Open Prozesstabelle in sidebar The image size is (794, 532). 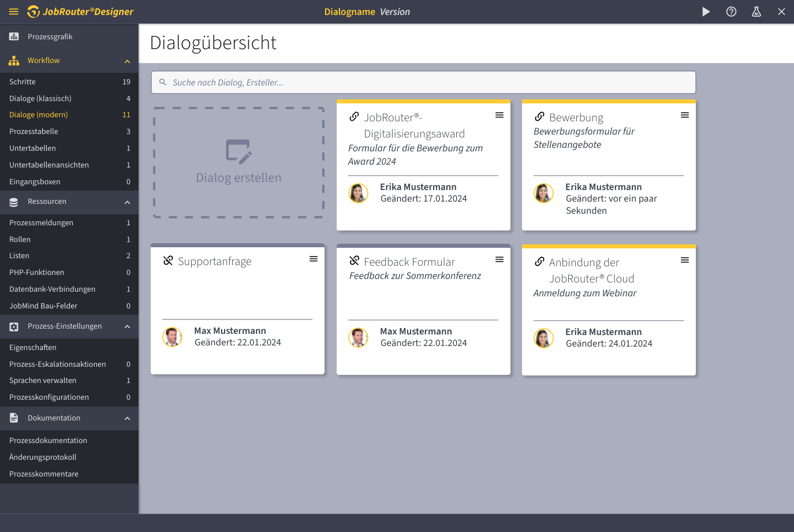point(33,132)
